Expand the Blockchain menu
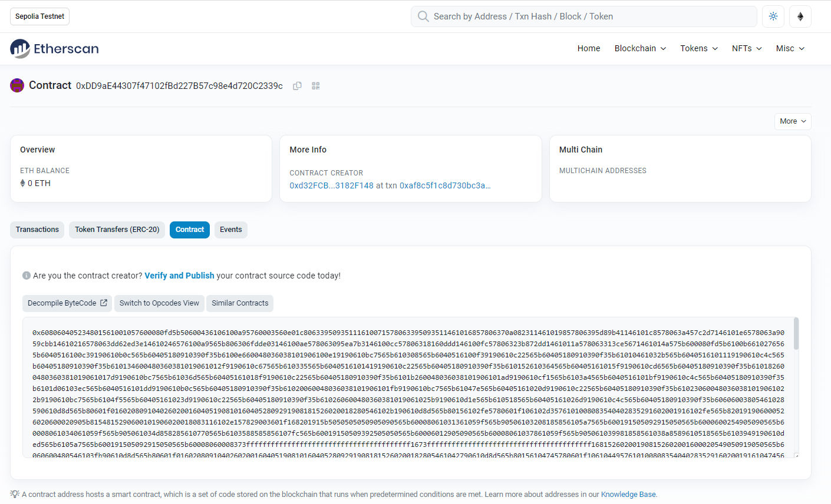 pos(640,48)
